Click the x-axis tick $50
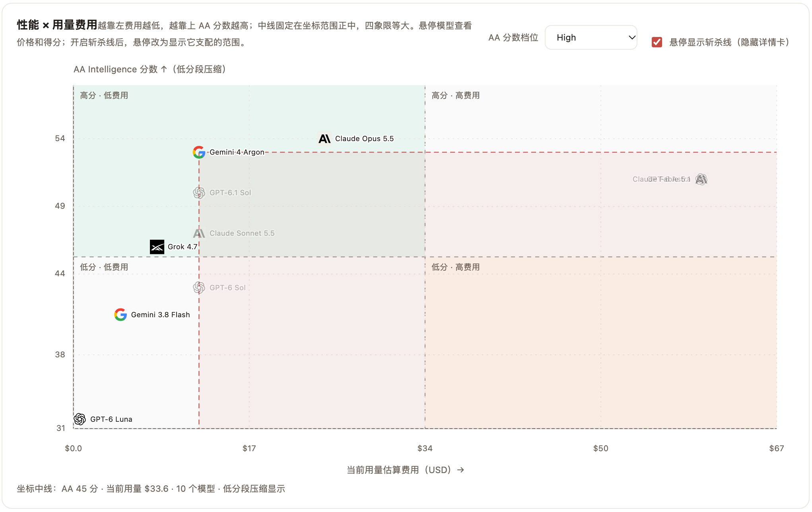The height and width of the screenshot is (512, 812). 601,448
